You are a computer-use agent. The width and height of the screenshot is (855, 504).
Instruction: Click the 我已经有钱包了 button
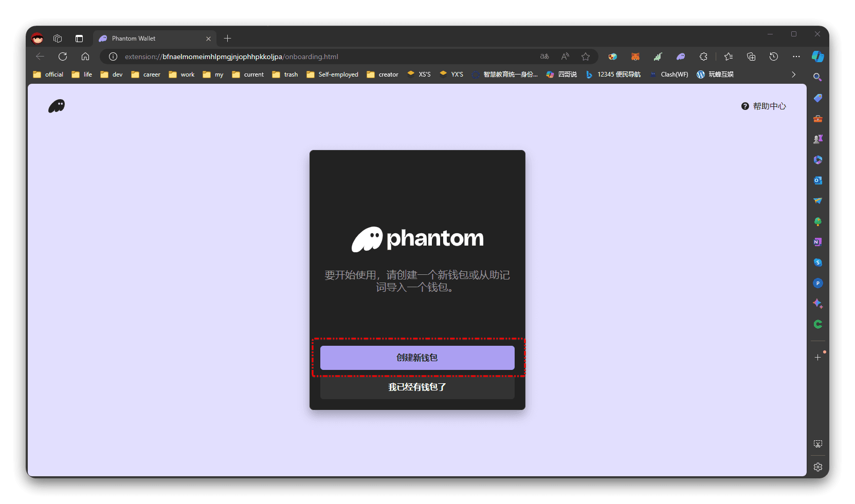click(417, 387)
